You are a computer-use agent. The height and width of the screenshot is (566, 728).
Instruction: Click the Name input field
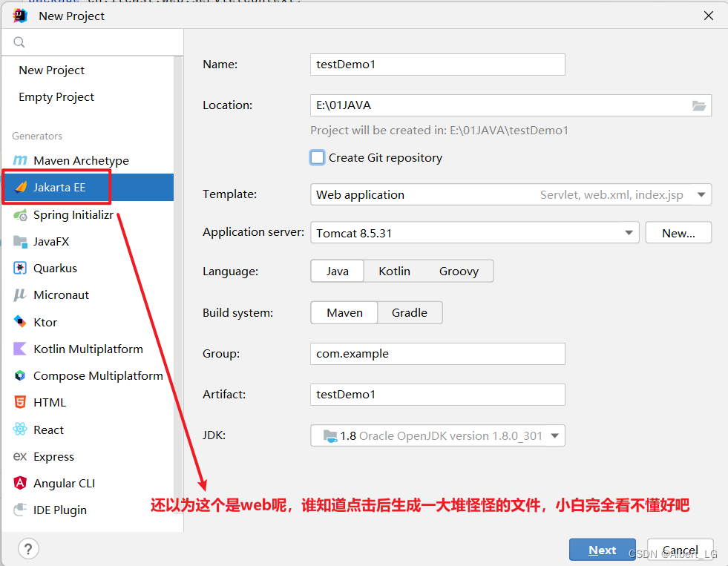pyautogui.click(x=437, y=65)
